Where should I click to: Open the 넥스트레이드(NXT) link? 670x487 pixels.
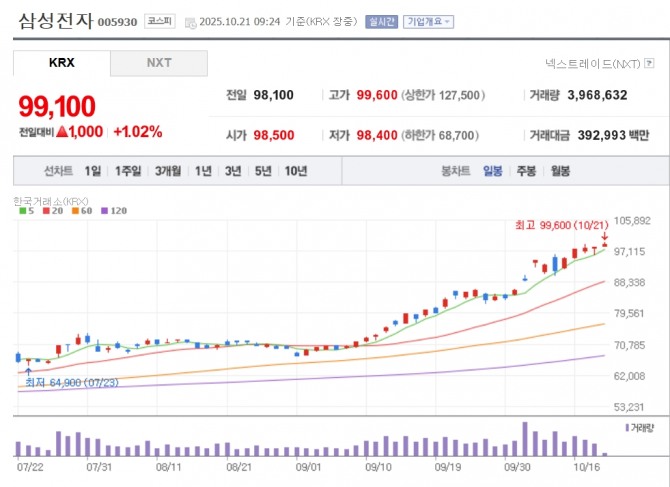click(595, 64)
